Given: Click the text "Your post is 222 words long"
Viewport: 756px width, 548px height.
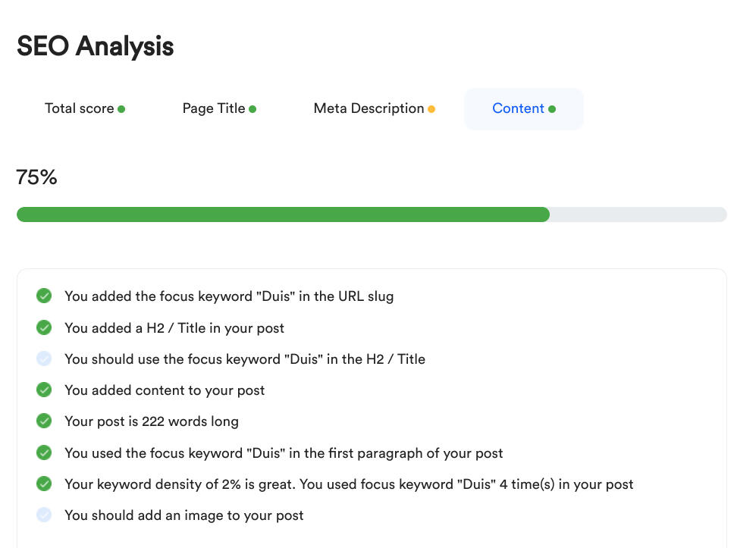Looking at the screenshot, I should (x=151, y=421).
